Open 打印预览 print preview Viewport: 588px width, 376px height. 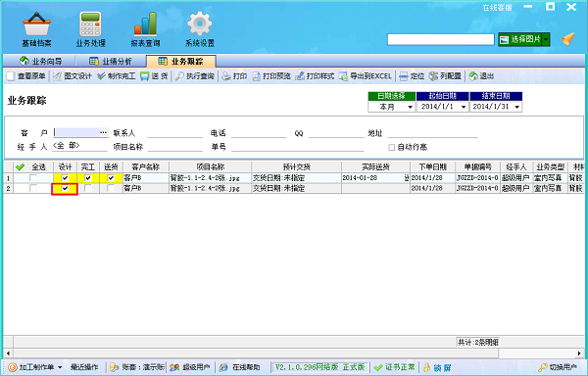(x=271, y=76)
